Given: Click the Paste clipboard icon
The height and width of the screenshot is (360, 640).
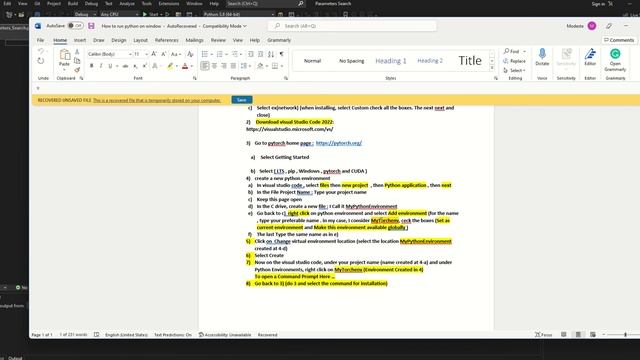Looking at the screenshot, I should click(64, 55).
